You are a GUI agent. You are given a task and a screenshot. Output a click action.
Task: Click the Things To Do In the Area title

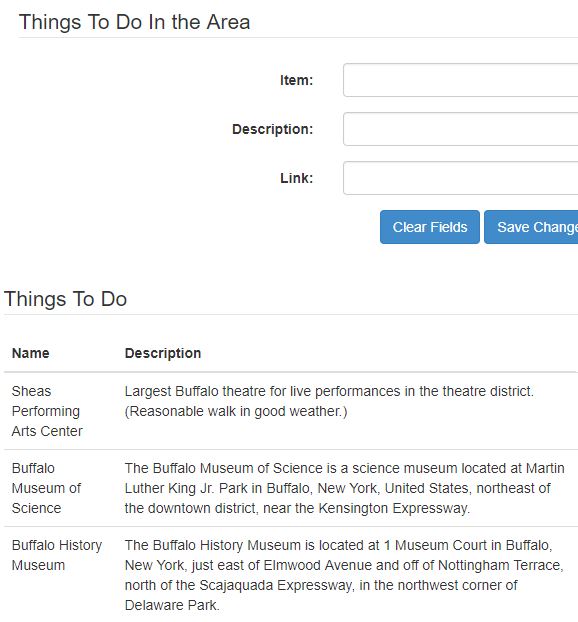coord(134,22)
